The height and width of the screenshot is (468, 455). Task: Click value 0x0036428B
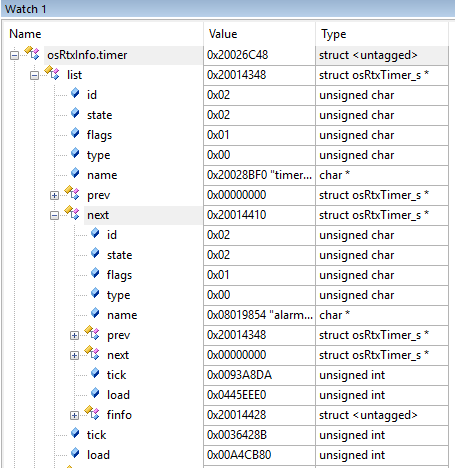point(237,435)
